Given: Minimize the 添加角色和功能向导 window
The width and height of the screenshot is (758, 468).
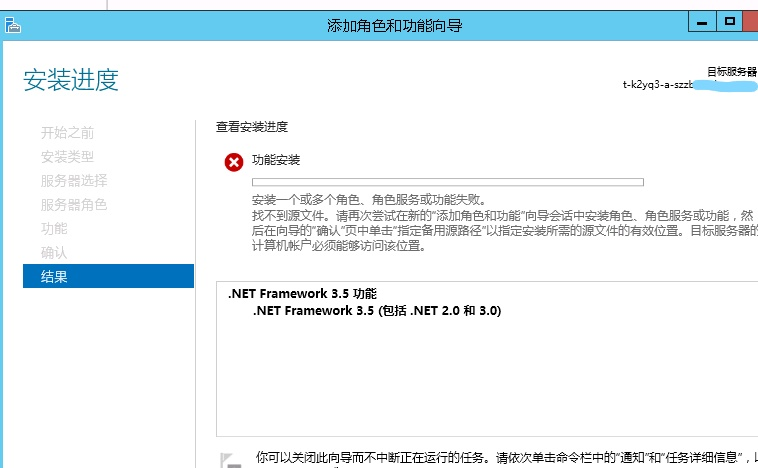Looking at the screenshot, I should click(702, 22).
